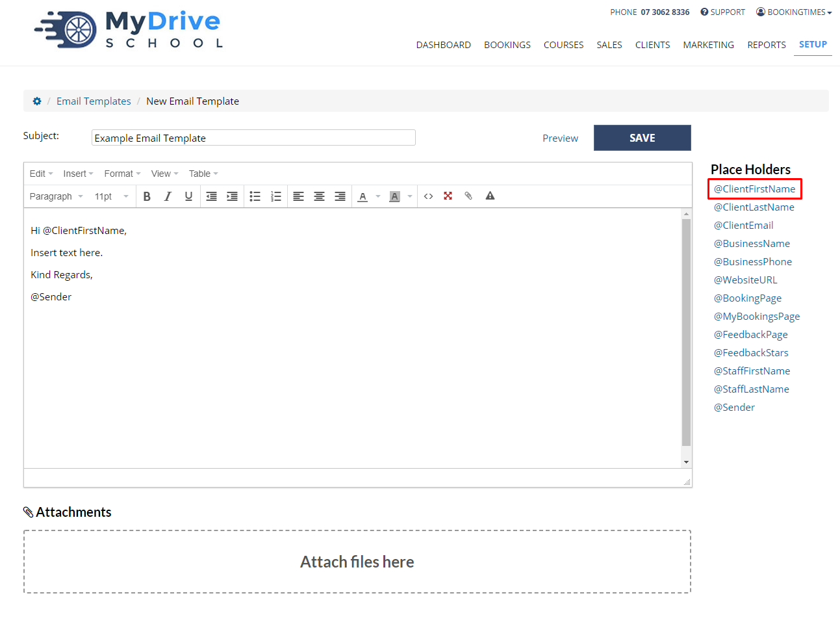
Task: Insert the @StaffFirstName placeholder
Action: tap(752, 371)
